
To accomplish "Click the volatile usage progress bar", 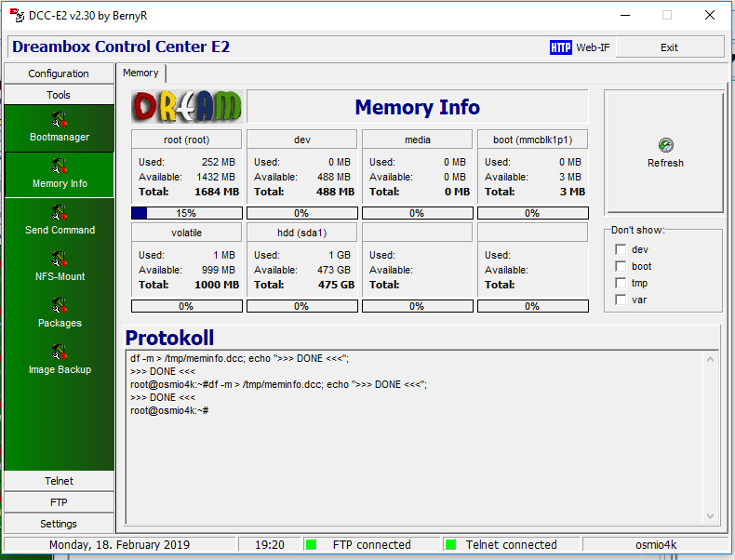I will click(187, 306).
